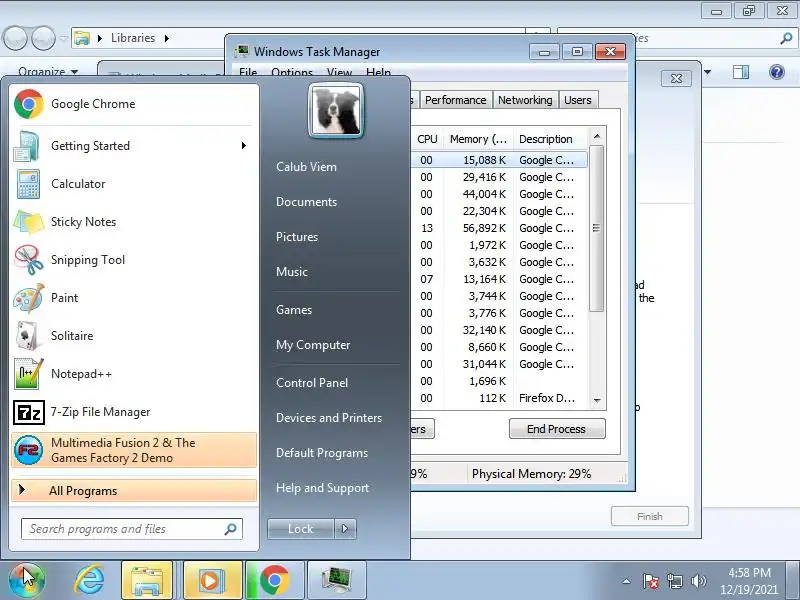Sort by Memory column header

479,139
